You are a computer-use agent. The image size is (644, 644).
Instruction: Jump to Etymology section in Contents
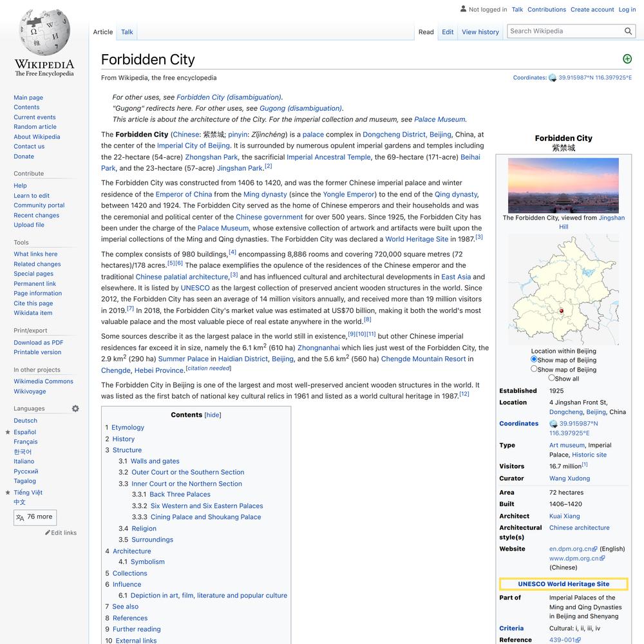point(128,428)
